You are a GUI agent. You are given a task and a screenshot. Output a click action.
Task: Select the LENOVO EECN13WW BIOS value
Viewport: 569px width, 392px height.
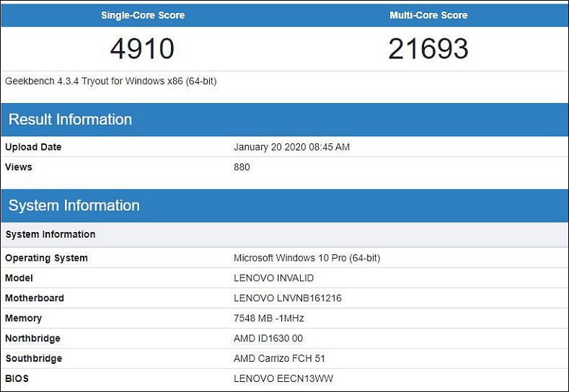[x=283, y=378]
